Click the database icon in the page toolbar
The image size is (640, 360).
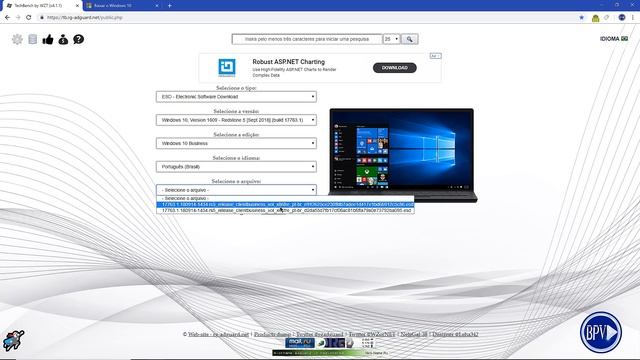33,39
